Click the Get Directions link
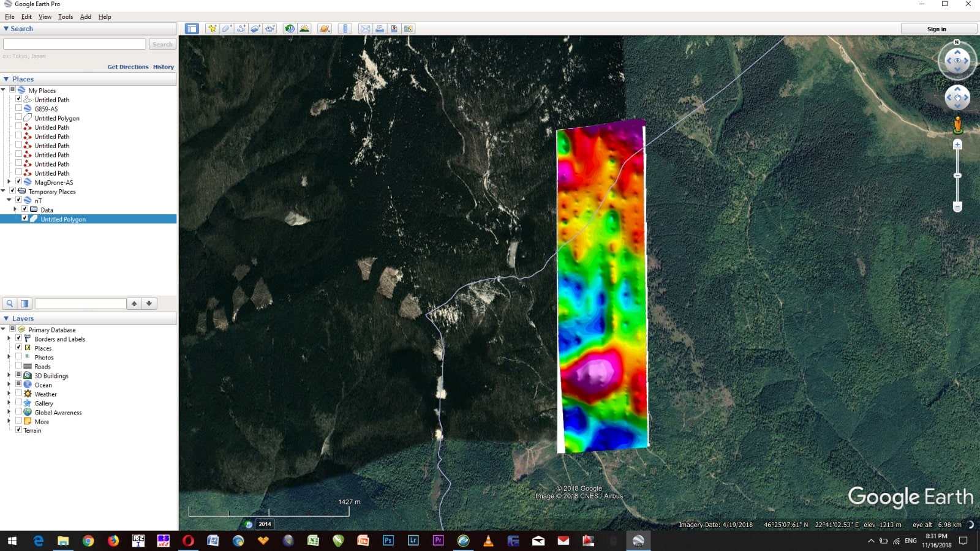The image size is (980, 551). 127,67
